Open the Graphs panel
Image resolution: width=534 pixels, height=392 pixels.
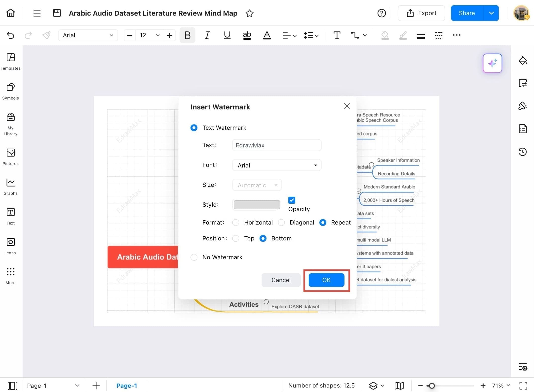10,186
